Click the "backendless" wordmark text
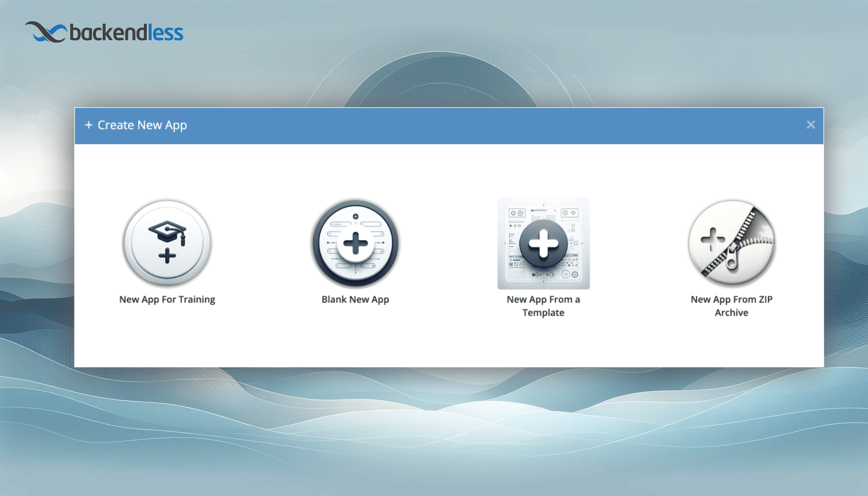868x496 pixels. [x=126, y=33]
